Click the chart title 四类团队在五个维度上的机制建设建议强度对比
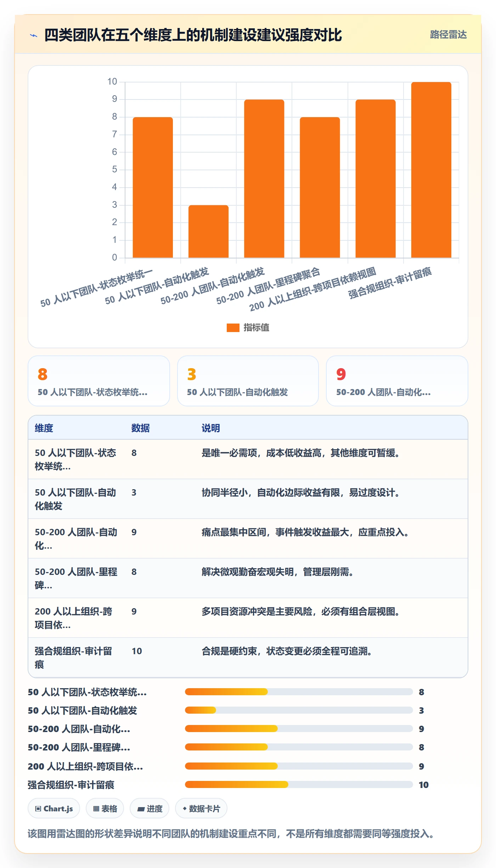 (193, 35)
